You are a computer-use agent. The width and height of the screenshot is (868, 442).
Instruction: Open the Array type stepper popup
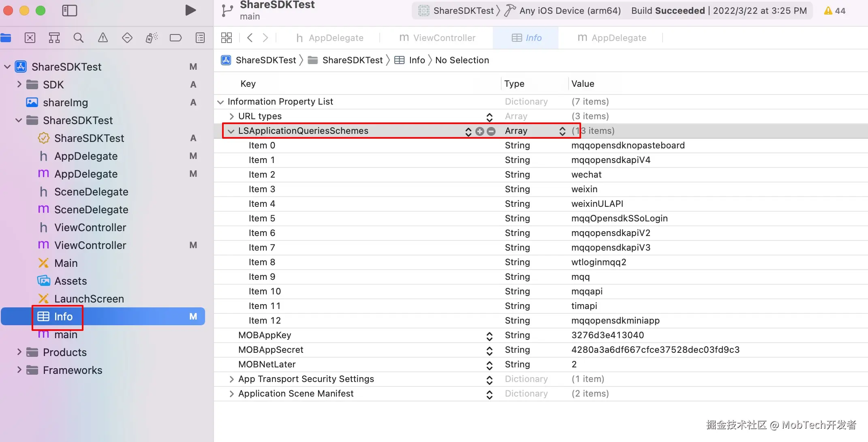coord(562,131)
